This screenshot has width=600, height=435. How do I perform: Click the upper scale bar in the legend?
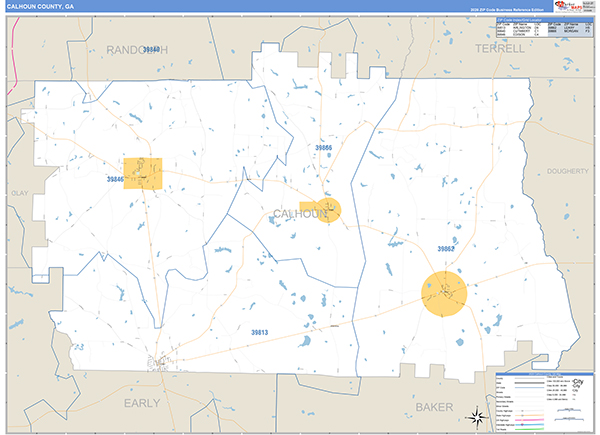pyautogui.click(x=571, y=410)
